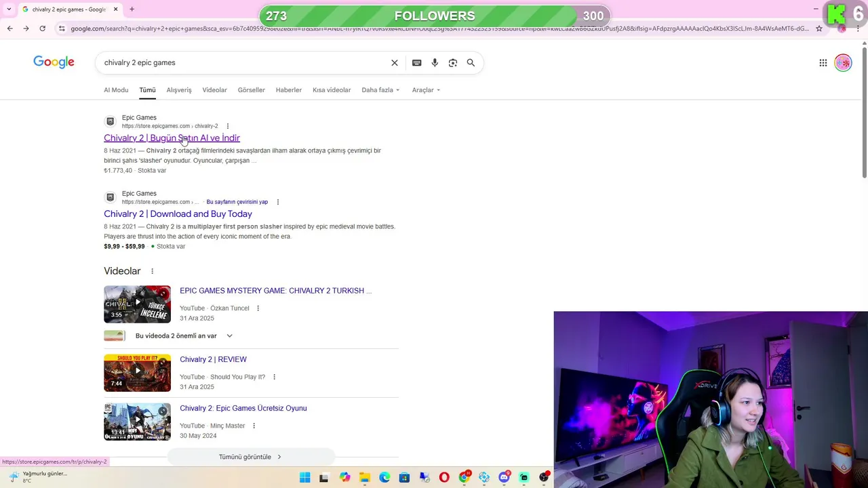This screenshot has width=868, height=488.
Task: Open the Google account avatar
Action: tap(843, 62)
